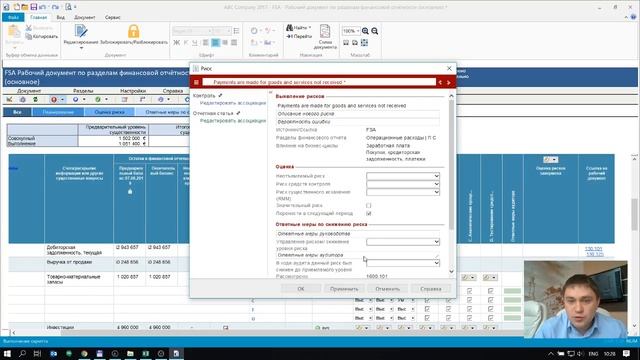Click the red circle icon in document toolbar
Screen dimensions: 640x360
54,100
